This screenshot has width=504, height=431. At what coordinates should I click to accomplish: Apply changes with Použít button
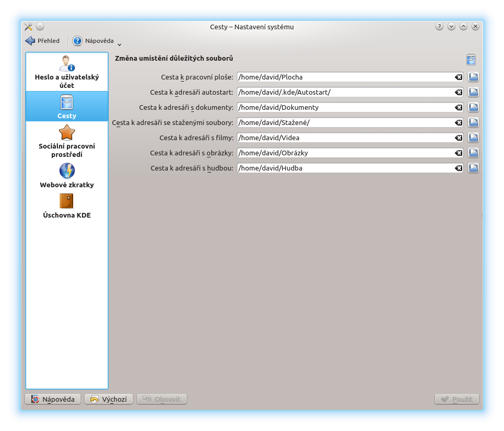(x=457, y=399)
